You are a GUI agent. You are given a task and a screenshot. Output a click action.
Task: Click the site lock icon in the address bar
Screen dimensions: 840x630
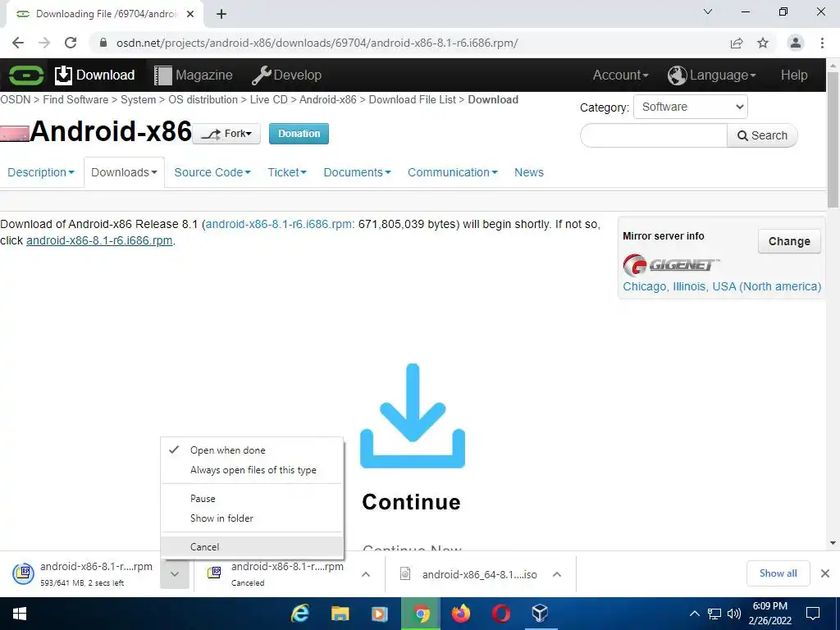(104, 43)
